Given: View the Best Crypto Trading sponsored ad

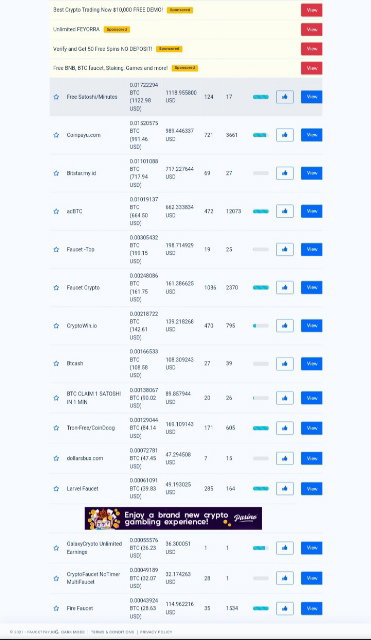Looking at the screenshot, I should (311, 10).
